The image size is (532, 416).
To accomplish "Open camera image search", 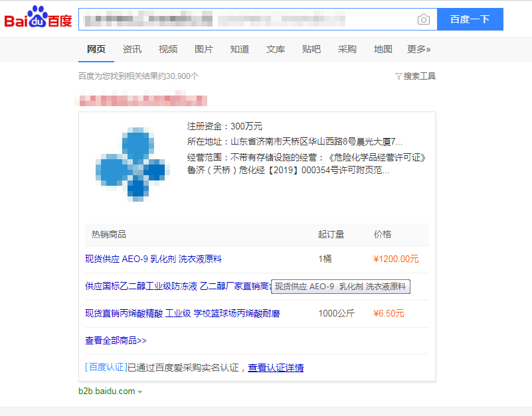I will (x=423, y=19).
